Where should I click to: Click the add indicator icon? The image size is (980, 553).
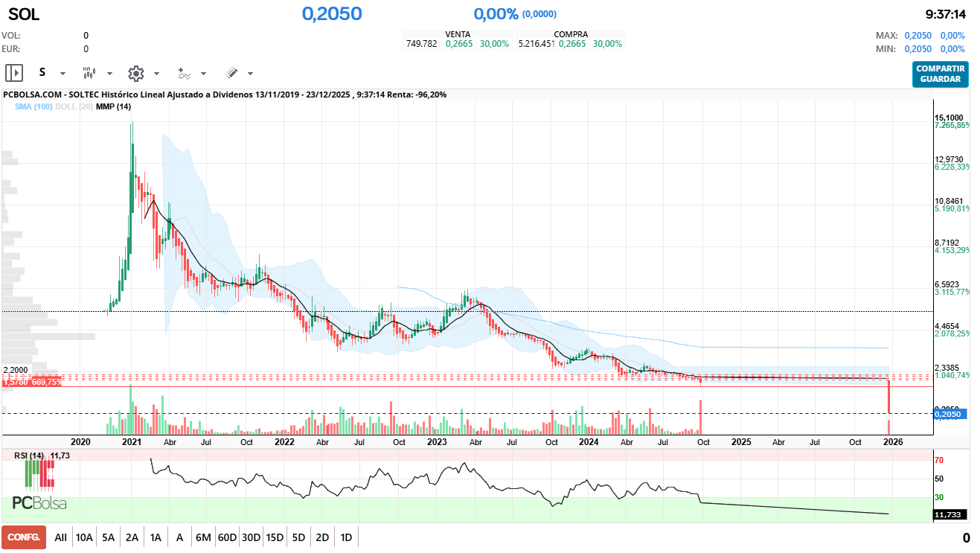pos(184,73)
